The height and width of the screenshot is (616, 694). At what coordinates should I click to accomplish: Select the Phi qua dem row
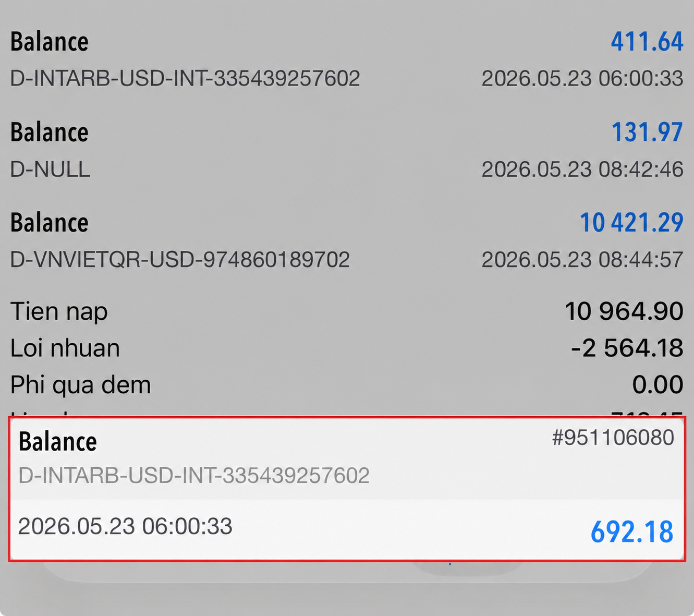[x=347, y=385]
